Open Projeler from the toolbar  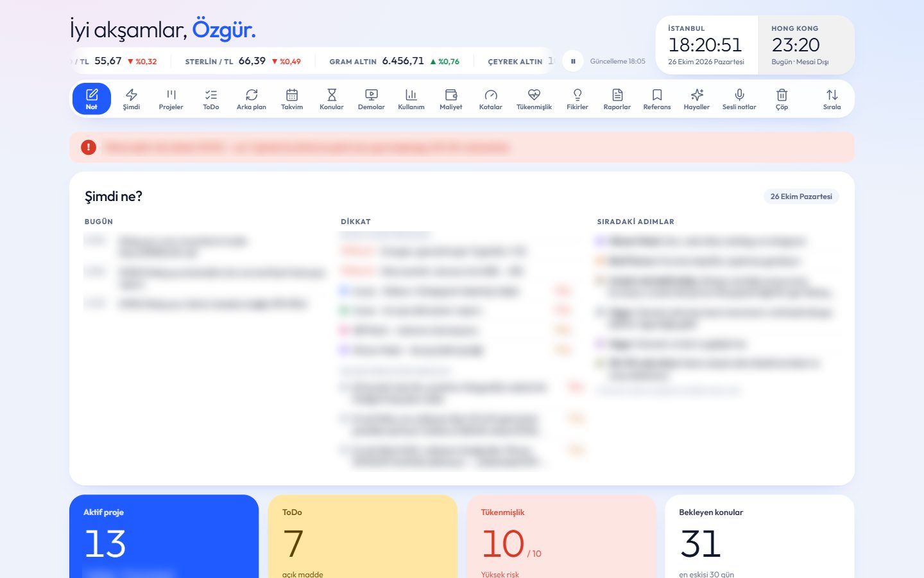pyautogui.click(x=171, y=99)
